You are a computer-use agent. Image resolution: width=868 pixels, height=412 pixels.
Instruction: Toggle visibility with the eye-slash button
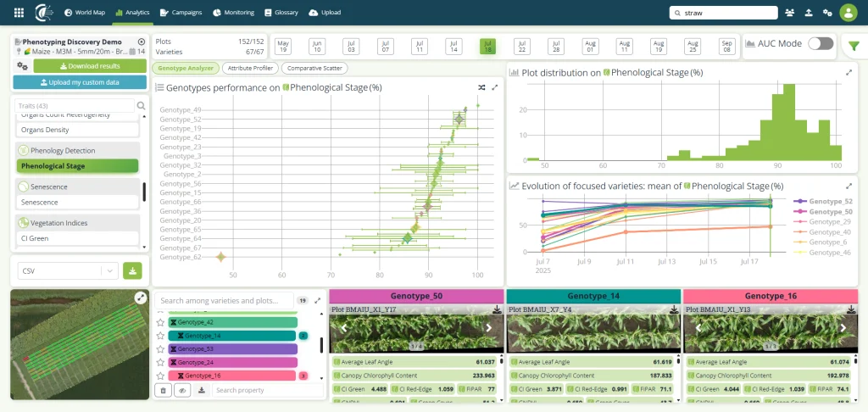pos(182,391)
